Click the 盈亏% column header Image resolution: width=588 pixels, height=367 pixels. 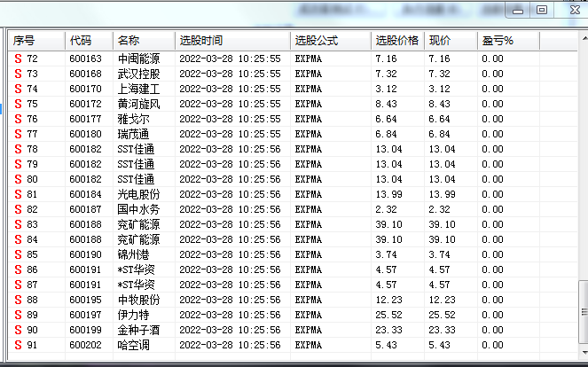(x=509, y=41)
